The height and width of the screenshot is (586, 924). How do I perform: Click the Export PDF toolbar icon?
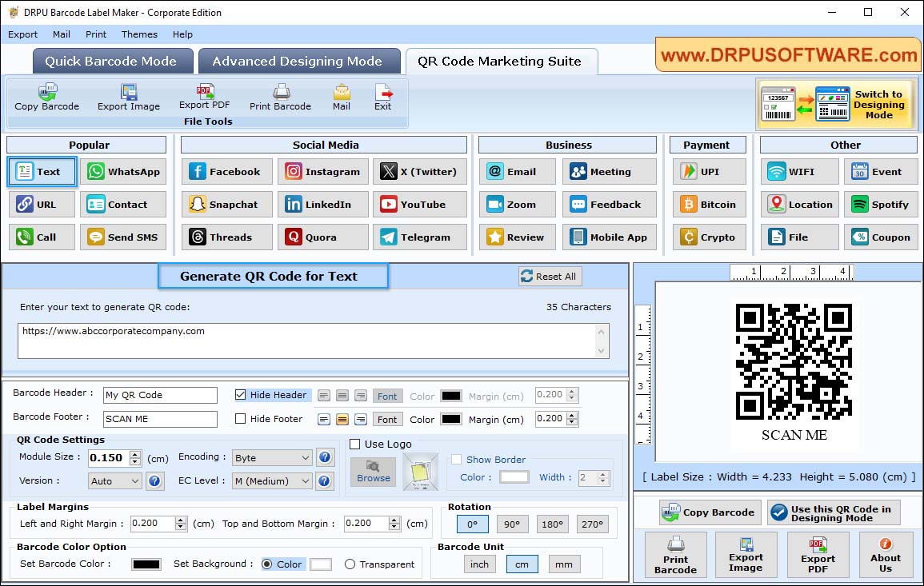(x=205, y=96)
